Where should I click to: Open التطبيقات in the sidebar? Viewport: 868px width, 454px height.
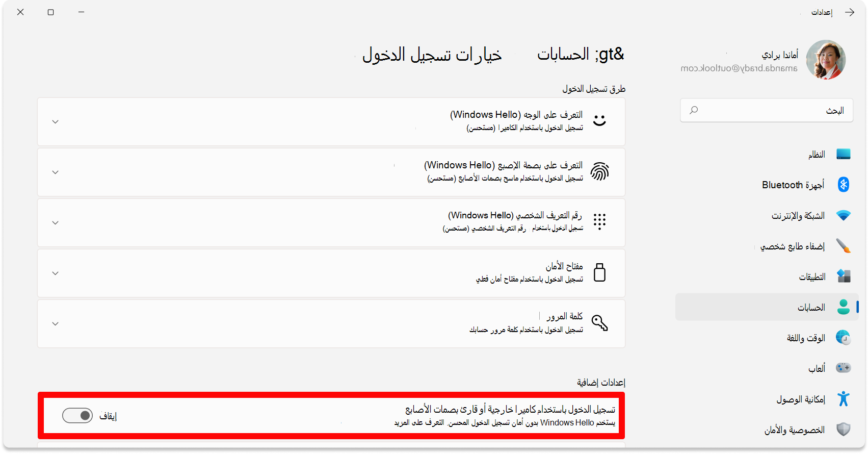tap(767, 276)
